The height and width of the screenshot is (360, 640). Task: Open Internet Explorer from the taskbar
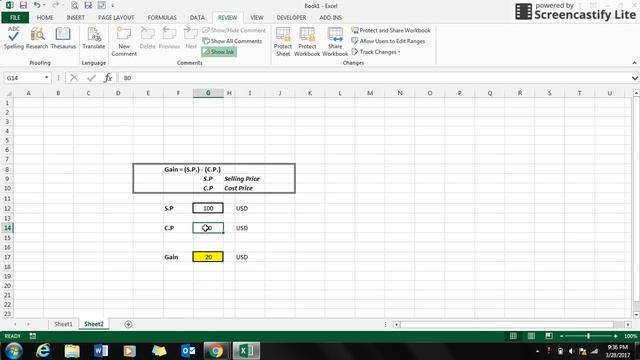pyautogui.click(x=42, y=351)
